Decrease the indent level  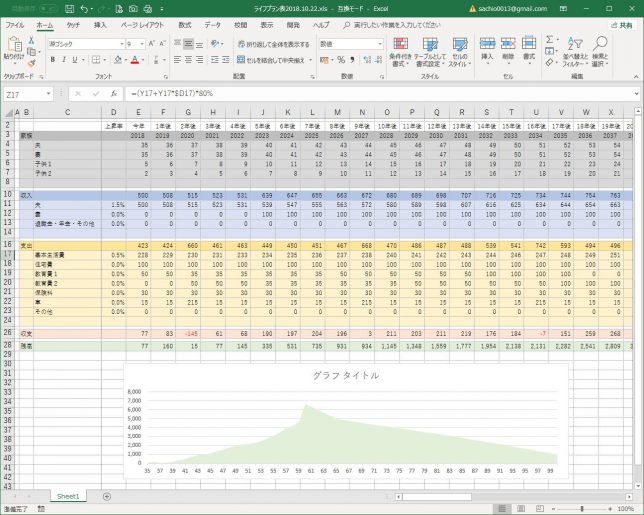(x=214, y=60)
